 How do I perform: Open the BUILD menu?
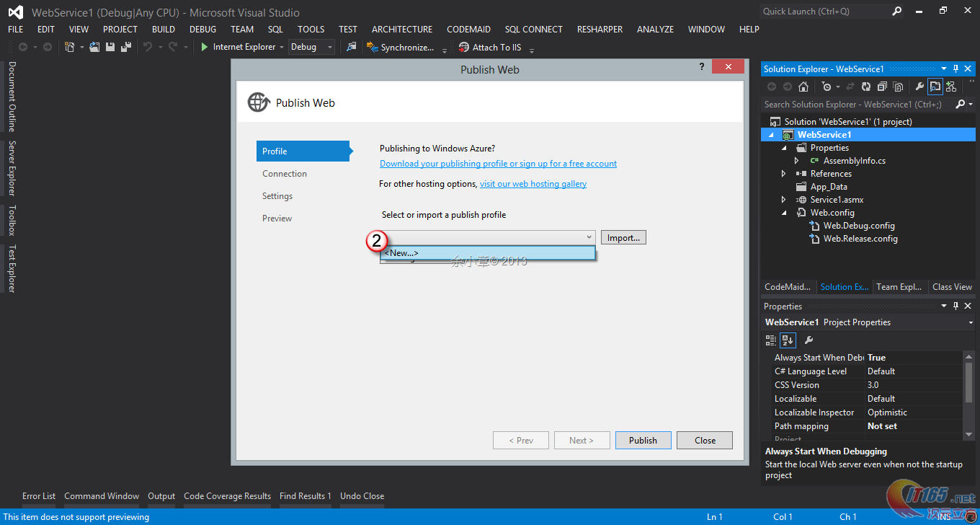[x=164, y=29]
